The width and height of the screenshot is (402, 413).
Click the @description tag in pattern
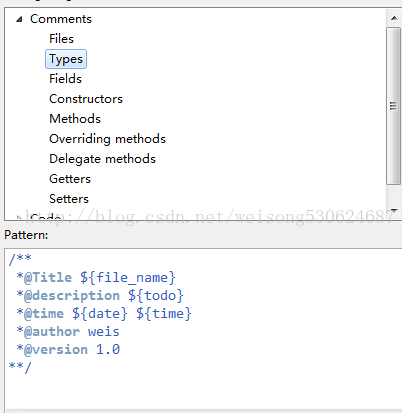coord(72,295)
